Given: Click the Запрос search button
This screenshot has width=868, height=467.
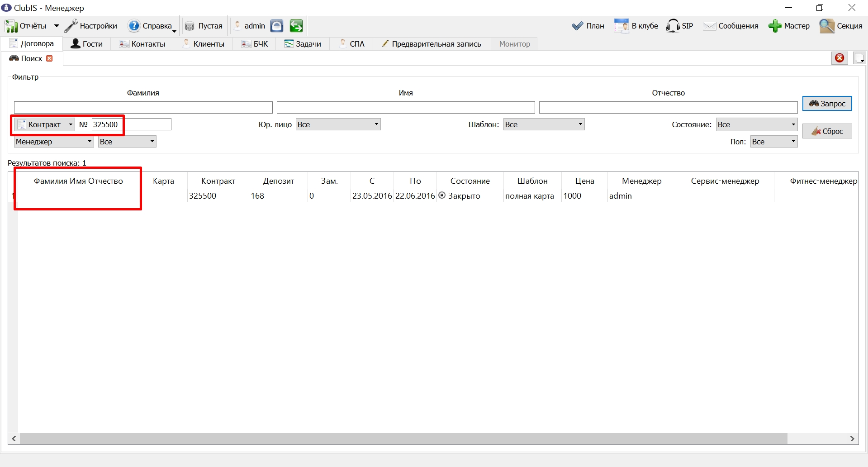Looking at the screenshot, I should (827, 104).
